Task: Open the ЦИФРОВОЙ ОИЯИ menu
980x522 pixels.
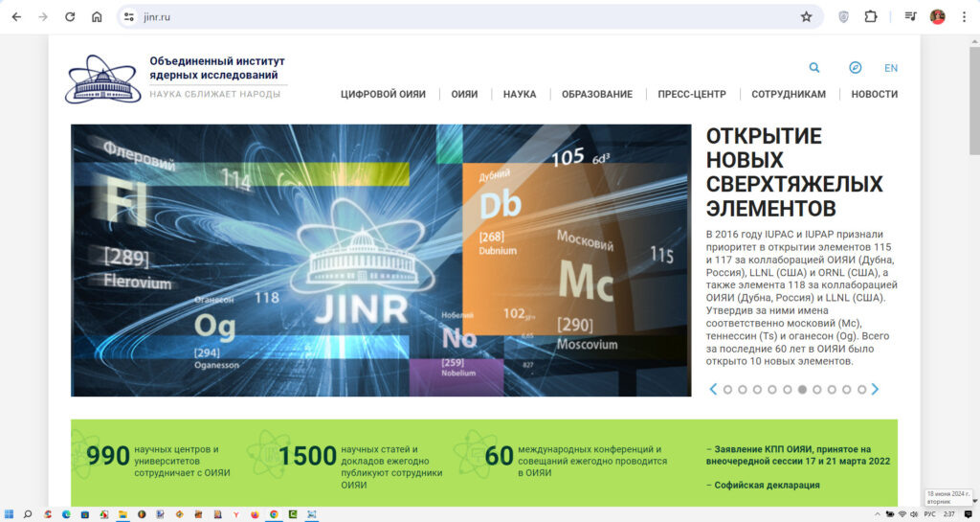Action: (x=383, y=95)
